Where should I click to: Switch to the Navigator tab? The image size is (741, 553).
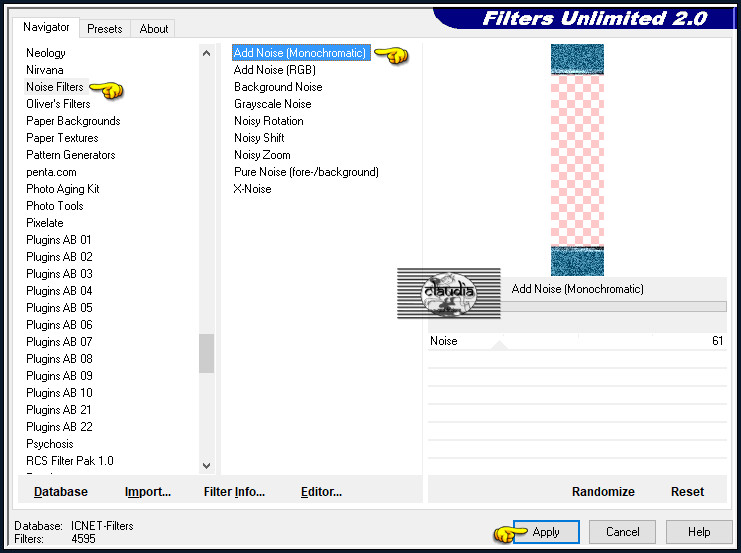pyautogui.click(x=46, y=27)
